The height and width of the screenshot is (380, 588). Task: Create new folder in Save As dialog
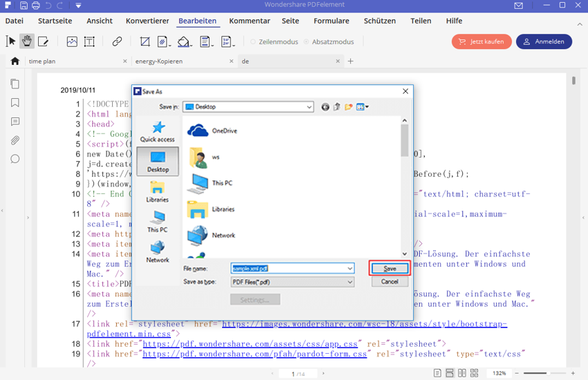[349, 107]
